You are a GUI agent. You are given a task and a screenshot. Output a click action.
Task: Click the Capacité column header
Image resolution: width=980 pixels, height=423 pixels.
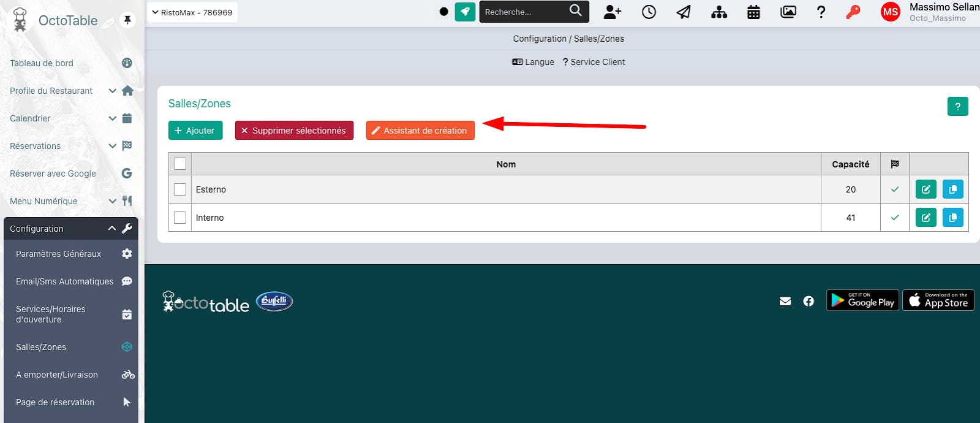point(850,164)
